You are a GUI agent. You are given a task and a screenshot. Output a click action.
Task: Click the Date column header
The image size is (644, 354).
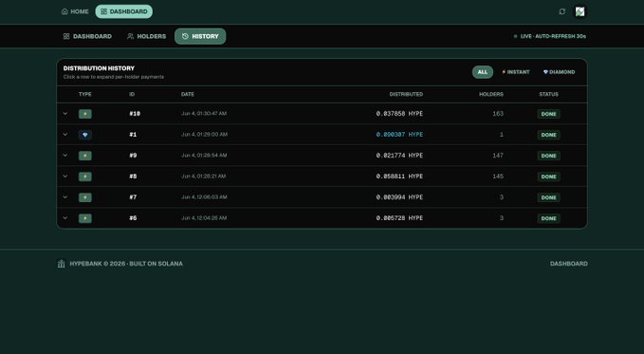coord(187,94)
